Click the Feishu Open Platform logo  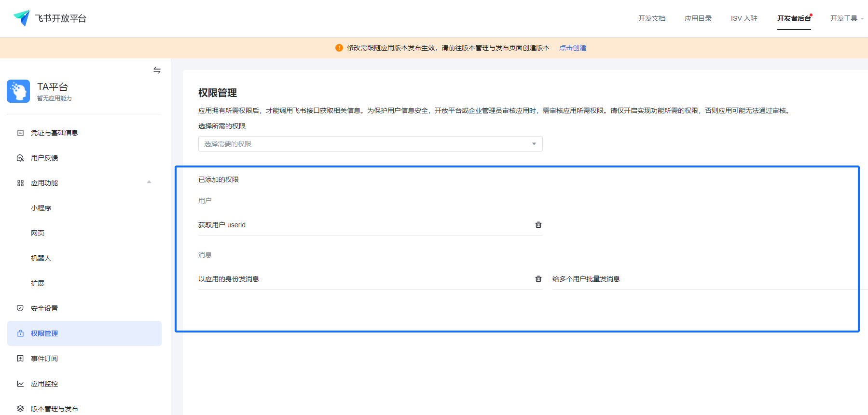coord(22,18)
